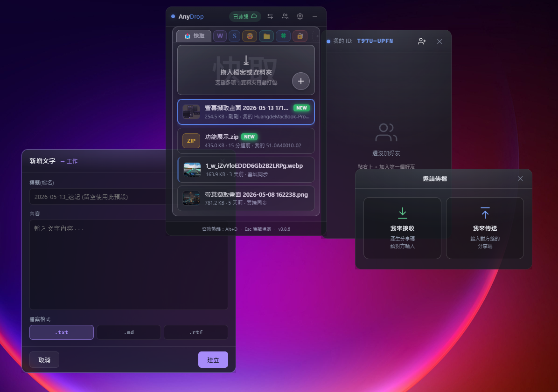Click the people icon above 還沒加好友

pos(386,132)
